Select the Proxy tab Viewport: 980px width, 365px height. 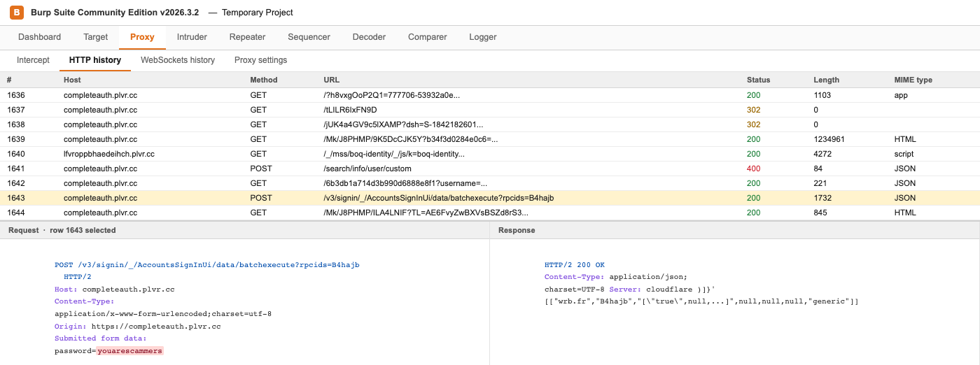tap(142, 37)
